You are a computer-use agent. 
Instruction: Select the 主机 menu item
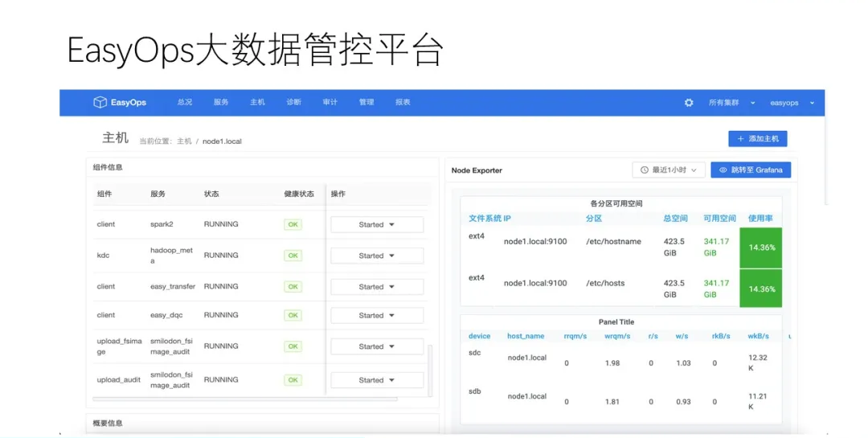[257, 102]
